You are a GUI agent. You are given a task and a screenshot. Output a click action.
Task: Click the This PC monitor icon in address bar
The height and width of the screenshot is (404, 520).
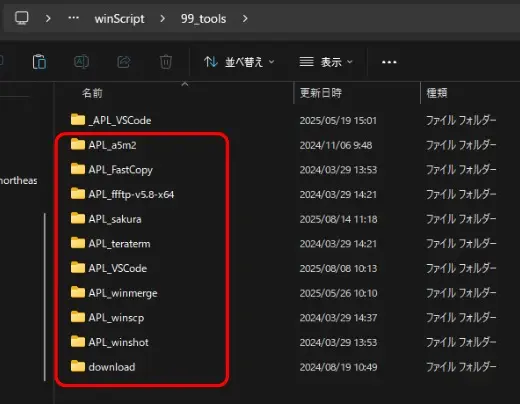[22, 18]
